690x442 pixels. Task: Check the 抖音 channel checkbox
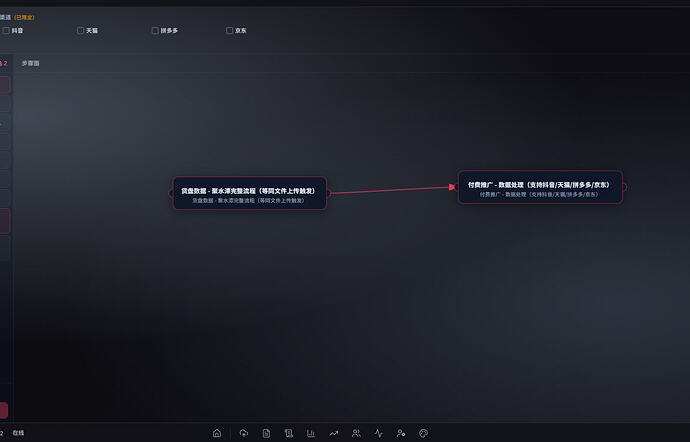[x=6, y=30]
